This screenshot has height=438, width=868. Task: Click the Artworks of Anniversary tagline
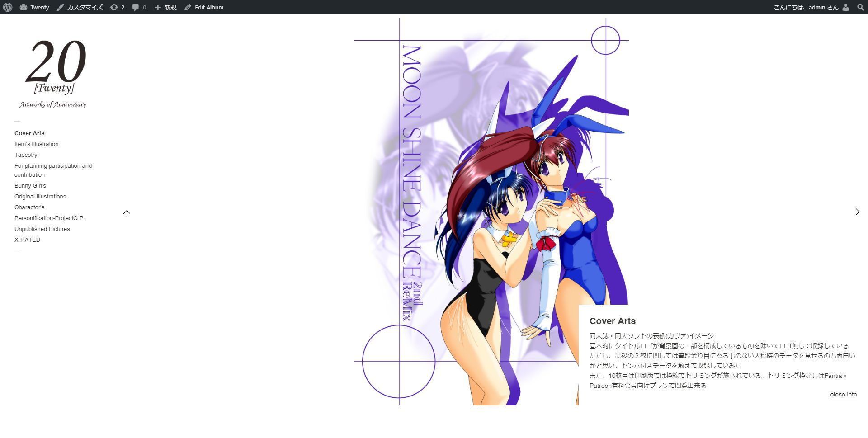pos(53,104)
